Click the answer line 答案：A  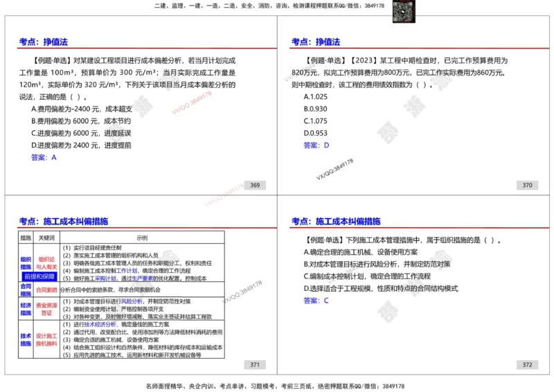[x=44, y=157]
